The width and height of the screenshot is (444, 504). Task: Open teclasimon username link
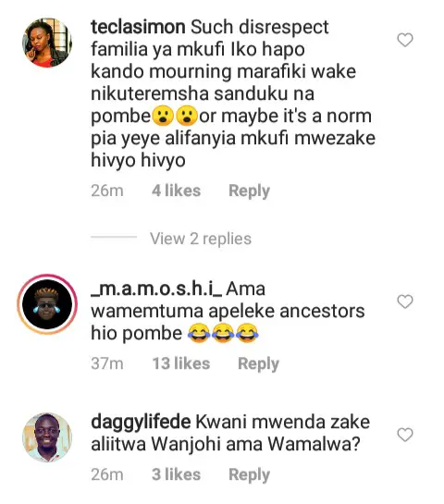(138, 27)
